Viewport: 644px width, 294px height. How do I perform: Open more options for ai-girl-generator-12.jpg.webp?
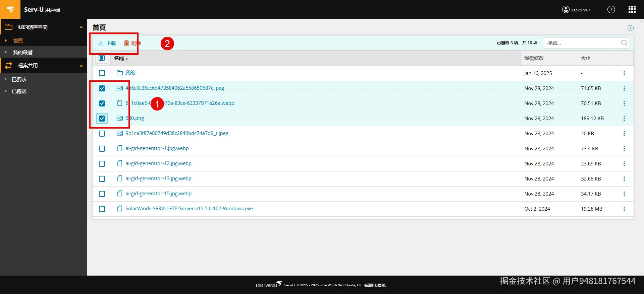point(624,164)
